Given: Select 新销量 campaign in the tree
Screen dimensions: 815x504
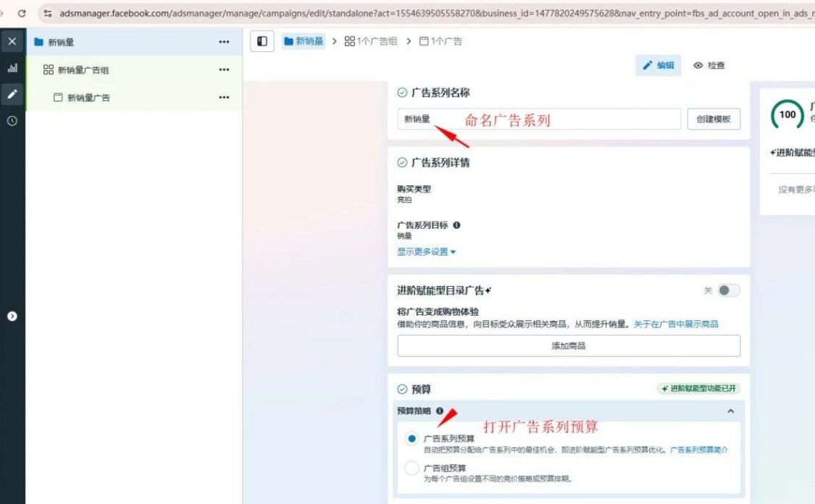Looking at the screenshot, I should coord(133,41).
